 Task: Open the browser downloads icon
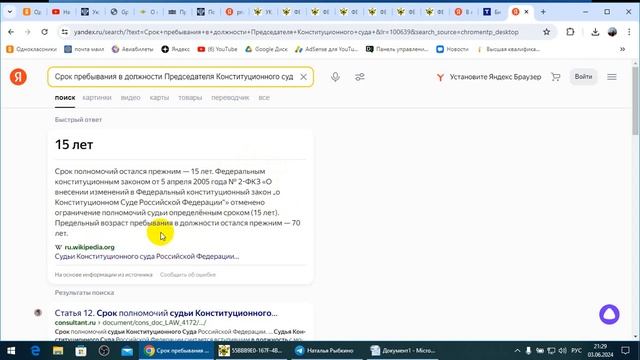(x=595, y=32)
